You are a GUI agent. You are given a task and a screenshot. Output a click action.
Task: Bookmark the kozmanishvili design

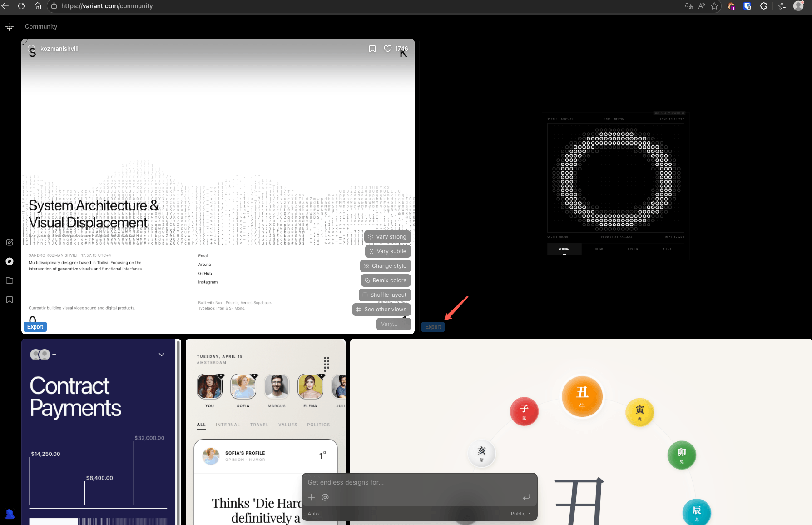(x=372, y=49)
